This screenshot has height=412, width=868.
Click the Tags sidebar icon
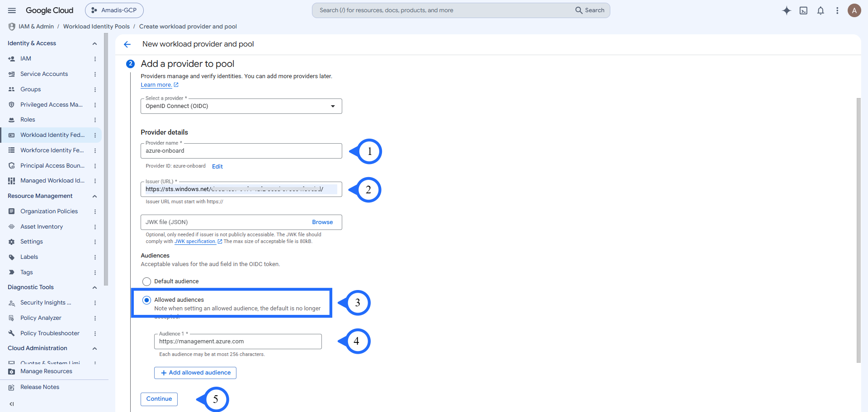coord(12,272)
